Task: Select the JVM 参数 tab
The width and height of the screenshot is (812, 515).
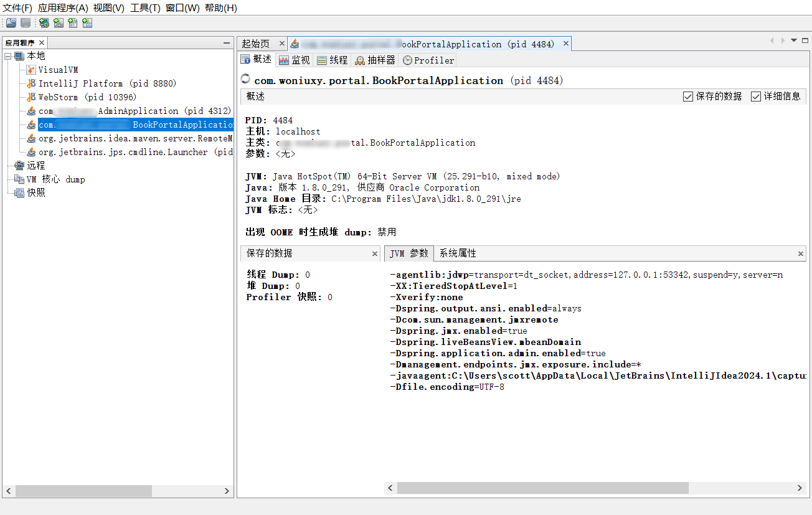Action: (408, 253)
